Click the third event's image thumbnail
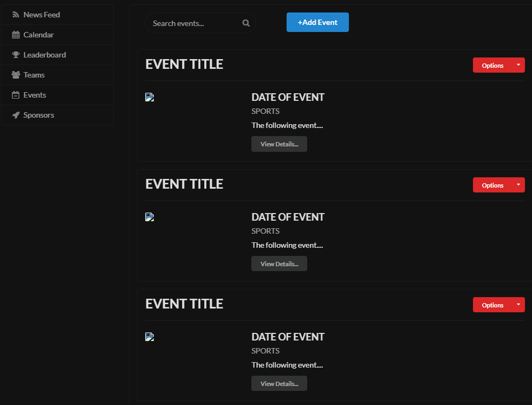The width and height of the screenshot is (532, 405). click(150, 337)
